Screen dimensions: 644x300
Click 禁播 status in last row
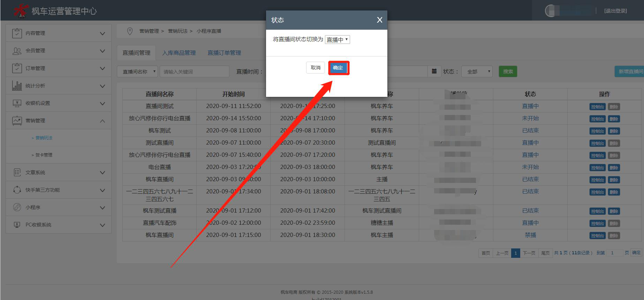[x=530, y=235]
